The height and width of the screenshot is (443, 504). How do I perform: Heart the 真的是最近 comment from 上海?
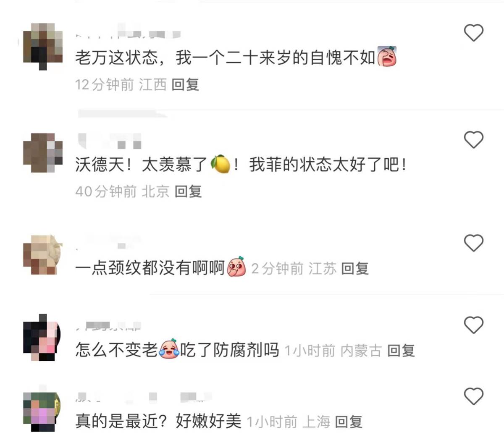pyautogui.click(x=473, y=396)
